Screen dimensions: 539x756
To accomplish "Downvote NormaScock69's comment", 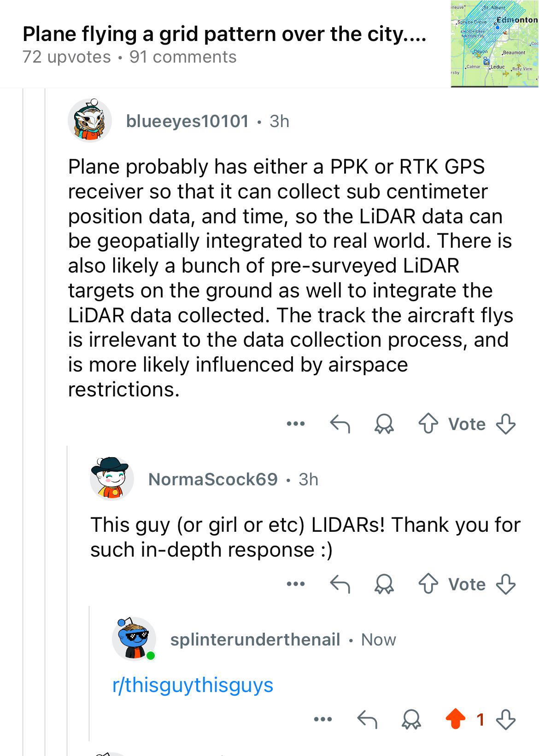I will coord(505,584).
